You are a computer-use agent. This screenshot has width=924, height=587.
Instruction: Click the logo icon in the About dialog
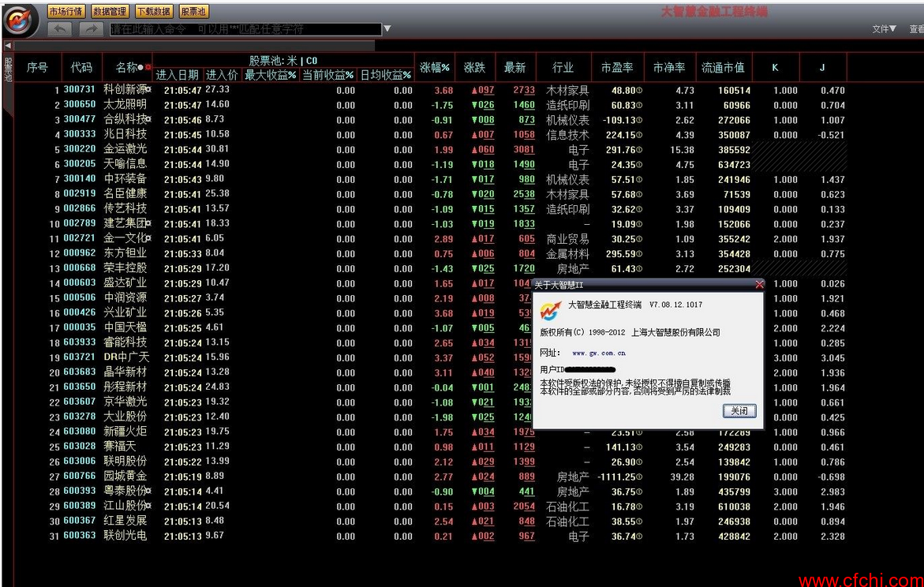(x=551, y=309)
